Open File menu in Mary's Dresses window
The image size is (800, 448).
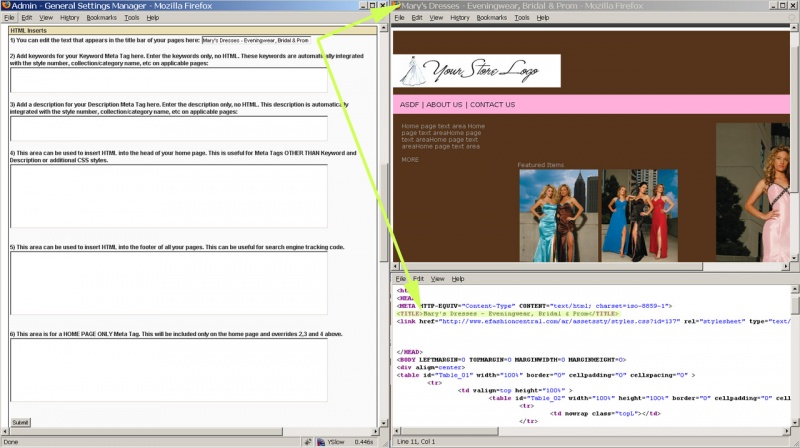[399, 17]
